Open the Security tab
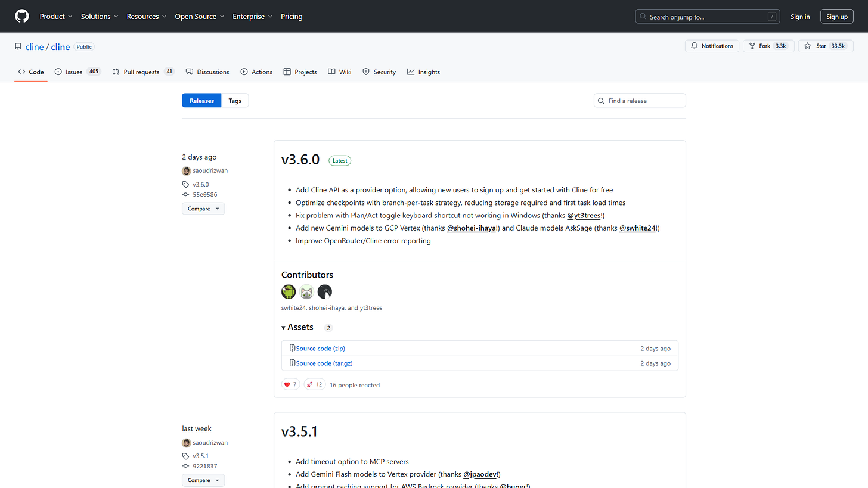The width and height of the screenshot is (868, 488). tap(379, 72)
